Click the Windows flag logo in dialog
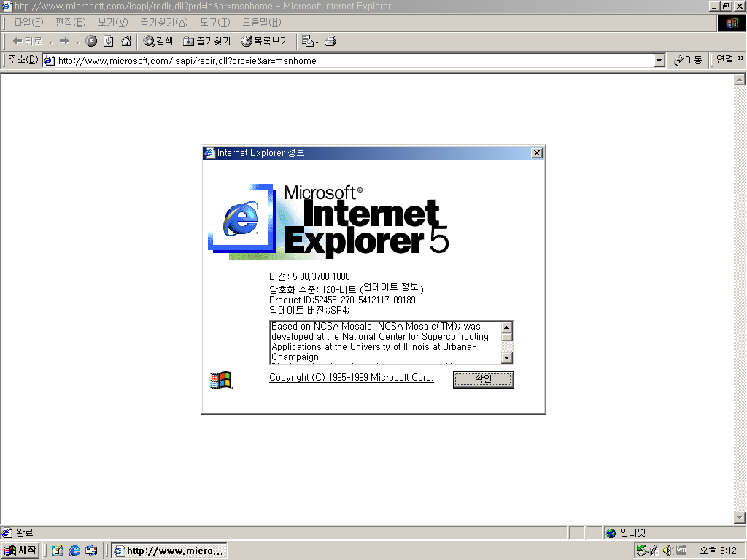 tap(220, 380)
